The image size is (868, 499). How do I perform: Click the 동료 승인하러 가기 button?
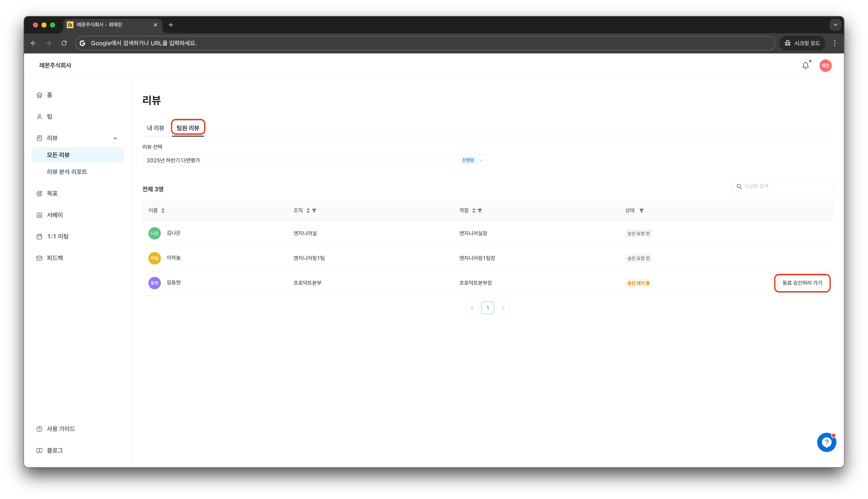pos(802,283)
